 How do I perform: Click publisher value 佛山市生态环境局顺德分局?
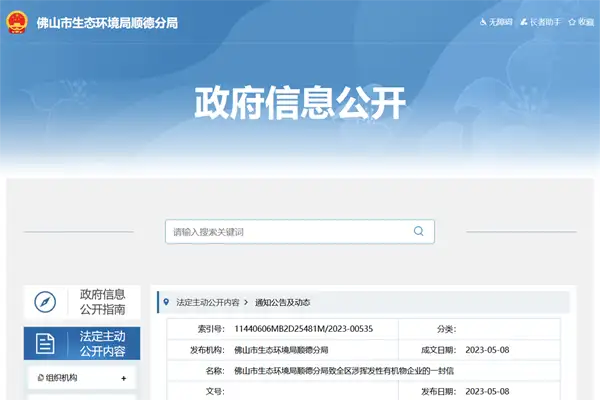(281, 350)
